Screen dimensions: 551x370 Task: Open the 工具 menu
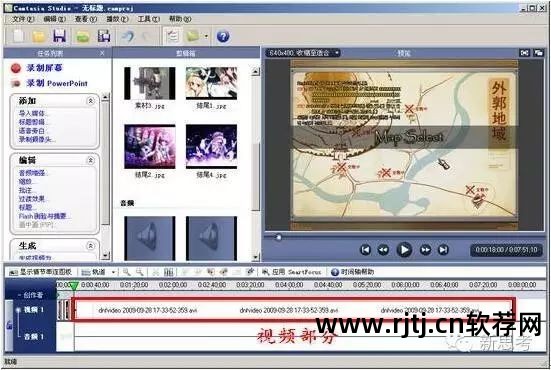pyautogui.click(x=148, y=19)
